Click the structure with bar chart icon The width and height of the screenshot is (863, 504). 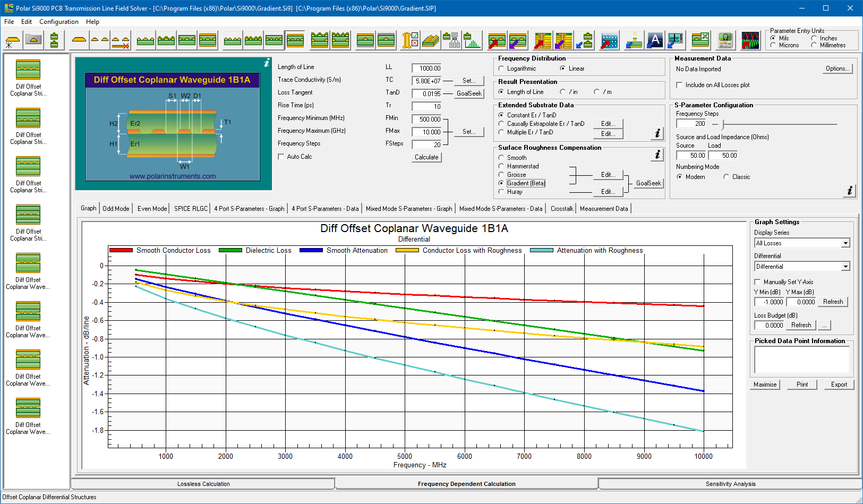pos(472,40)
